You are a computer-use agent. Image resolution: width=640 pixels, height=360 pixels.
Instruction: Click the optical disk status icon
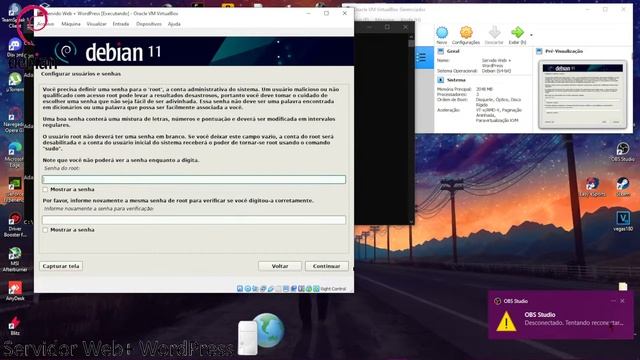(248, 289)
